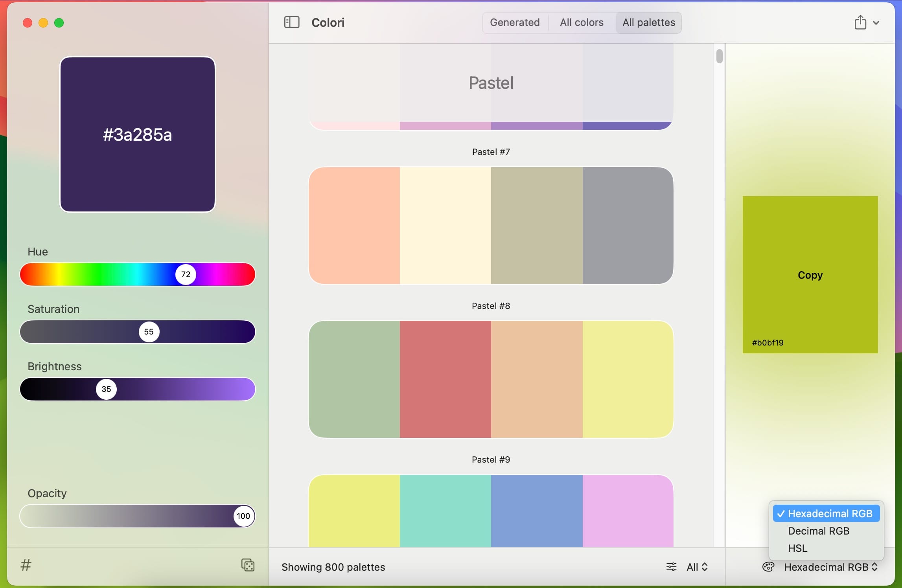Select the khaki swatch in Pastel #7
902x588 pixels.
(537, 226)
